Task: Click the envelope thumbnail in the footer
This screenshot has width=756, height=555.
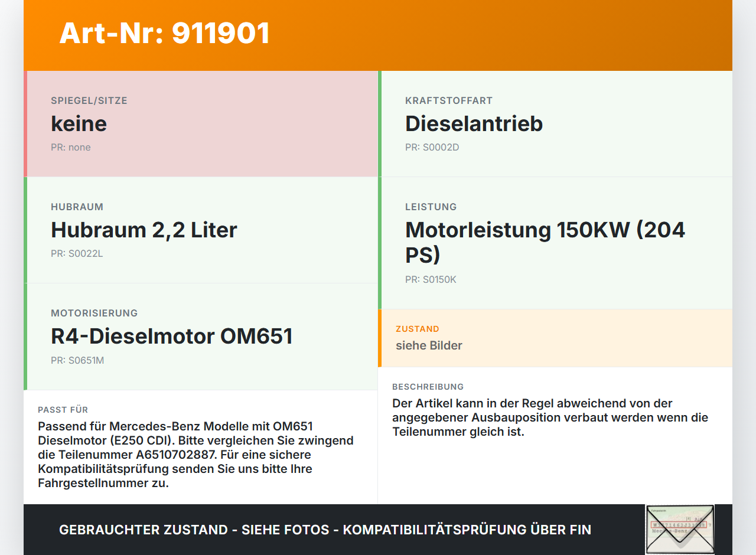Action: click(680, 530)
